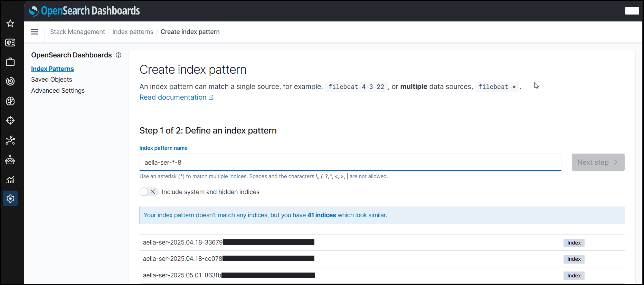Image resolution: width=644 pixels, height=285 pixels.
Task: Toggle Include system and hidden indices switch
Action: pyautogui.click(x=149, y=192)
